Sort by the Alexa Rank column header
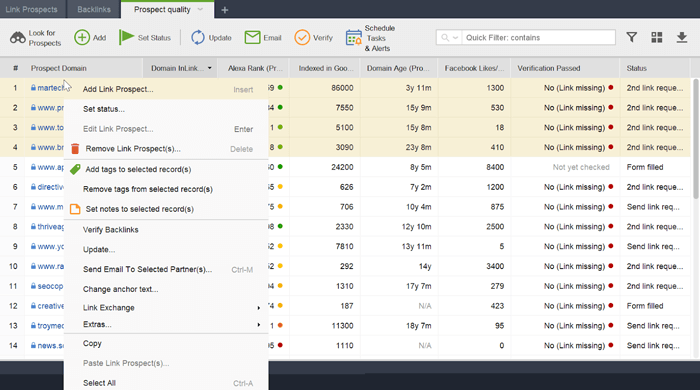 coord(255,68)
